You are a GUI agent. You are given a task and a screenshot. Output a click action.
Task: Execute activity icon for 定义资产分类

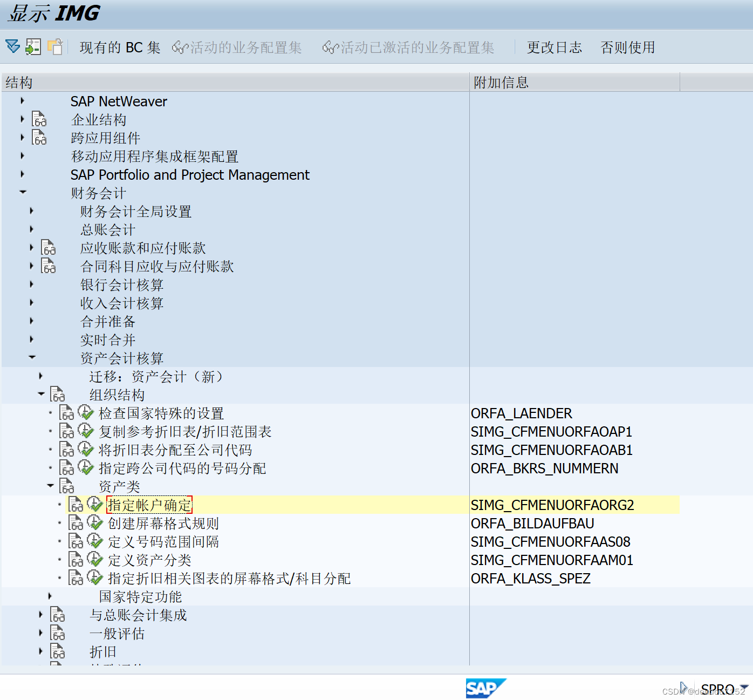(95, 559)
